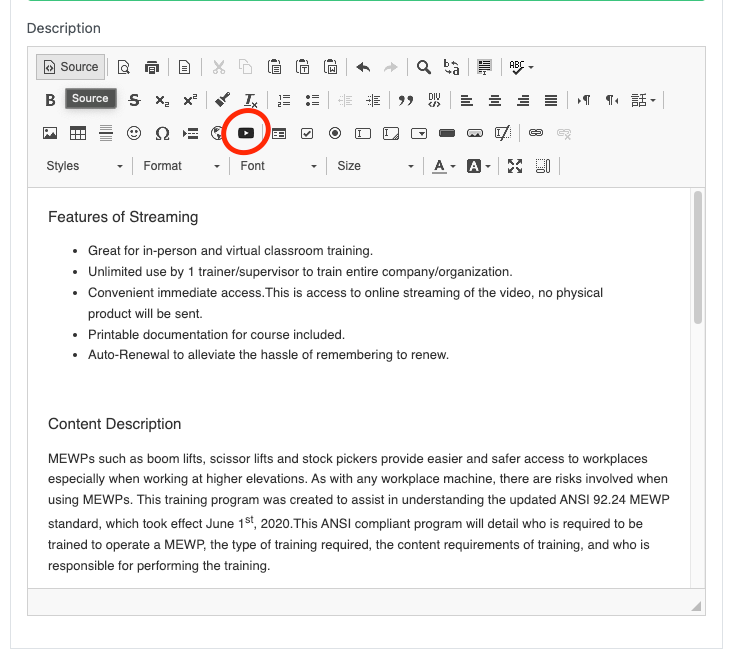Insert a textarea field

click(x=391, y=133)
